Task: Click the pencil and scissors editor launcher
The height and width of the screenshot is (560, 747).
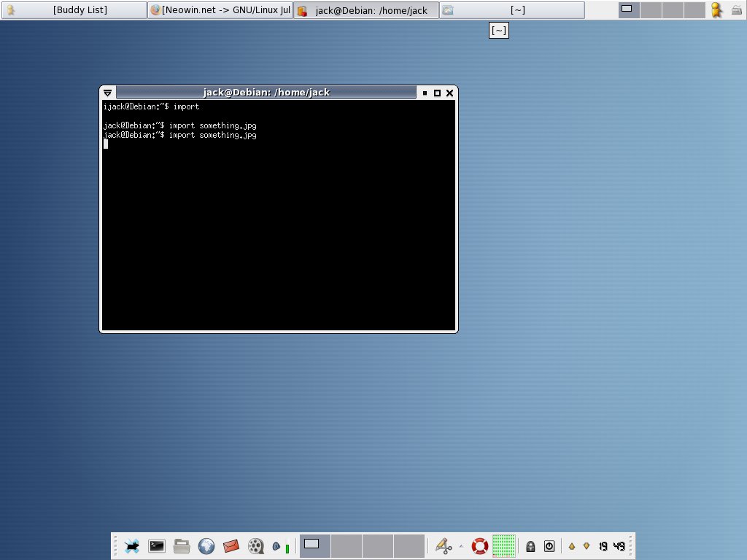Action: [x=443, y=545]
